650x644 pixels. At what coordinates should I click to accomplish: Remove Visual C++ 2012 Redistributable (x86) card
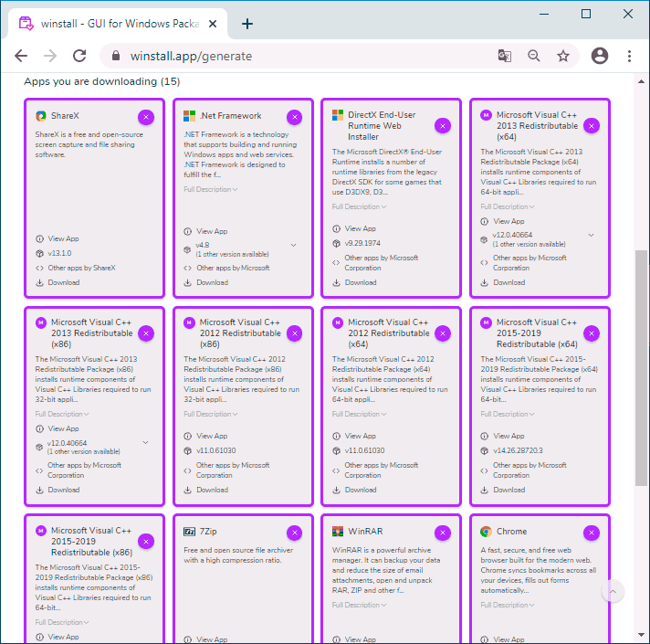pyautogui.click(x=294, y=333)
